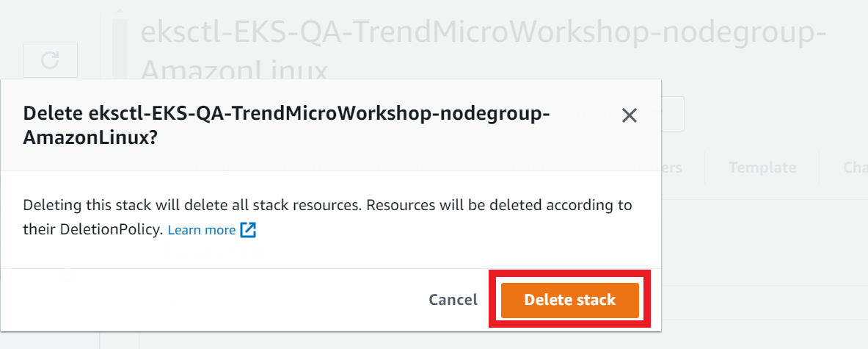Confirm with the orange Delete stack button
868x349 pixels.
(x=569, y=301)
